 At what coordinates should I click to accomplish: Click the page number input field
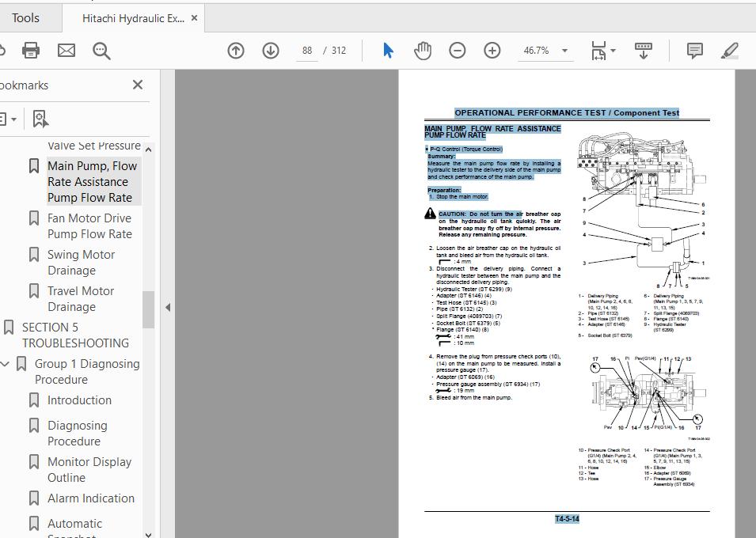(x=307, y=50)
